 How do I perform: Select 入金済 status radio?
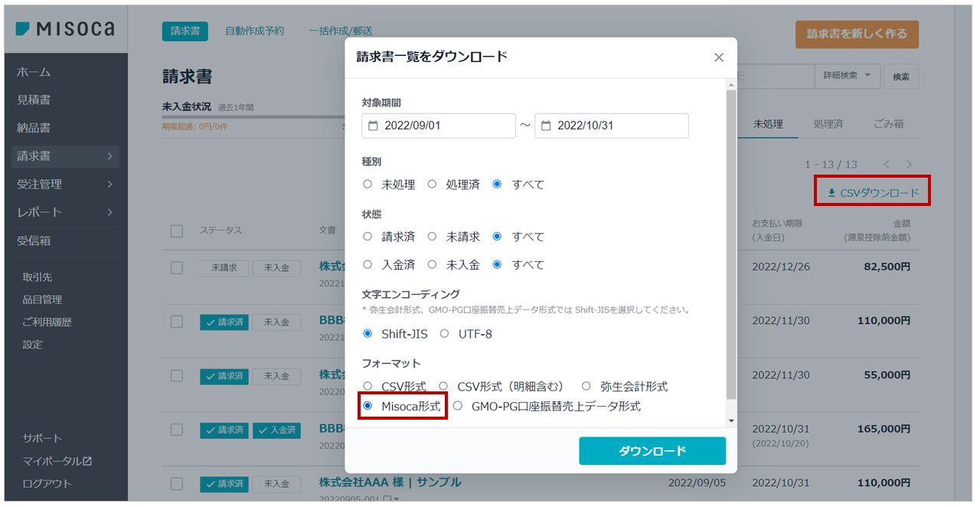click(367, 264)
